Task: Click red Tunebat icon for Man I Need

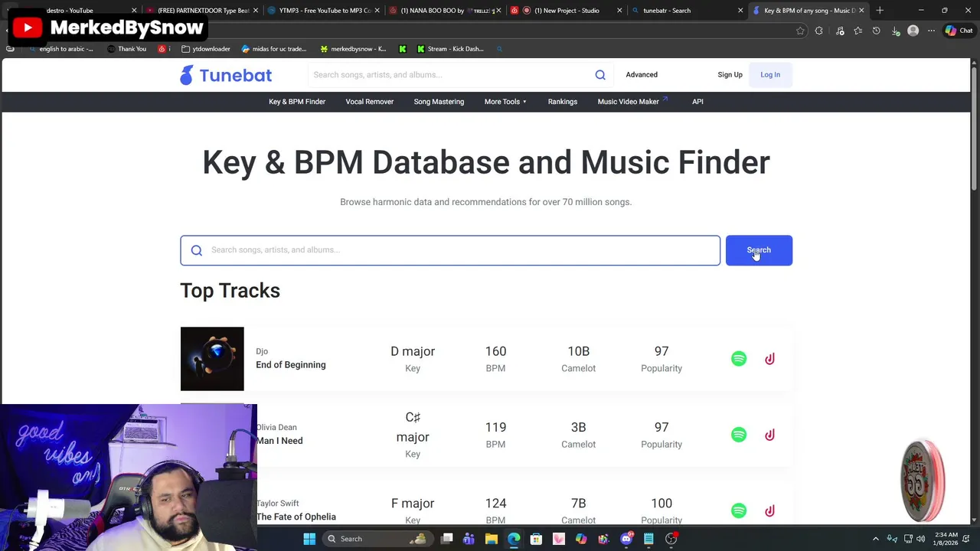Action: pyautogui.click(x=769, y=435)
